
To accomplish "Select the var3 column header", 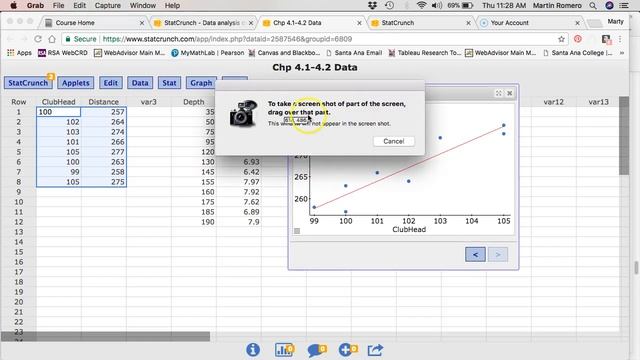I will click(x=149, y=102).
